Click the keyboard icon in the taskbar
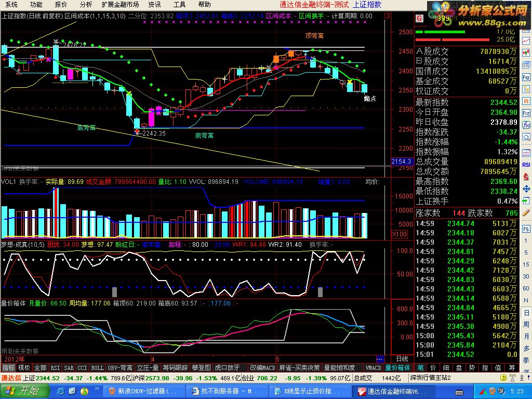532x399 pixels. [460, 392]
